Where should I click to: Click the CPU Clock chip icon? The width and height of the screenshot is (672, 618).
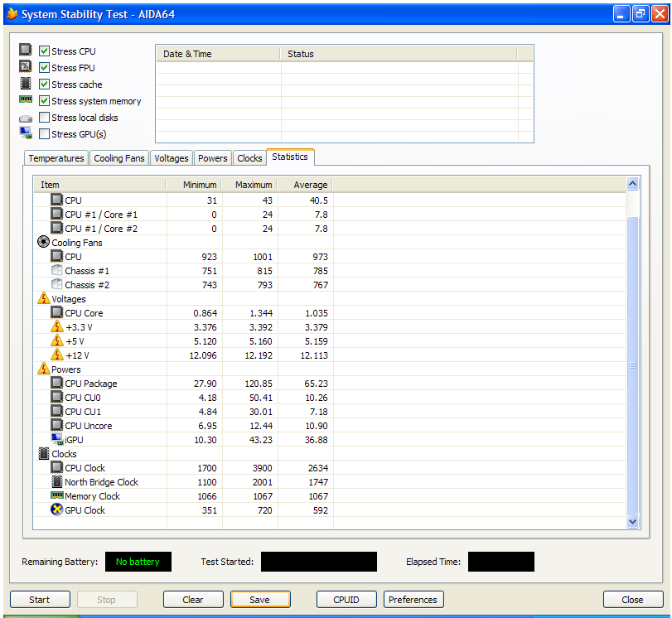56,467
